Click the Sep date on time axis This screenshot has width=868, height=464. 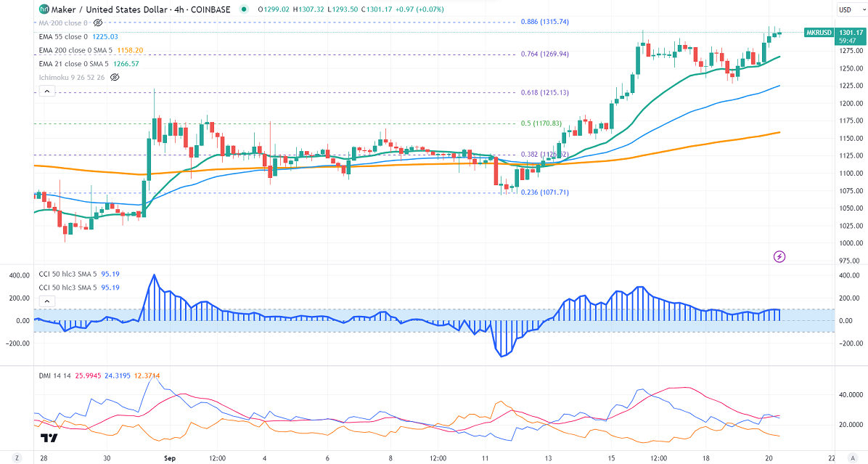[169, 458]
